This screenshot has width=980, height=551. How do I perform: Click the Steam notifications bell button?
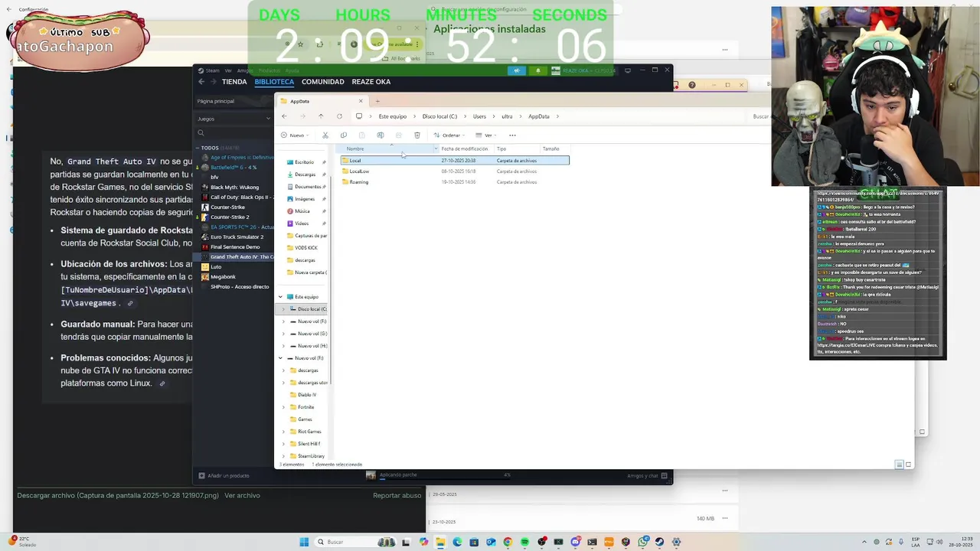coord(537,70)
